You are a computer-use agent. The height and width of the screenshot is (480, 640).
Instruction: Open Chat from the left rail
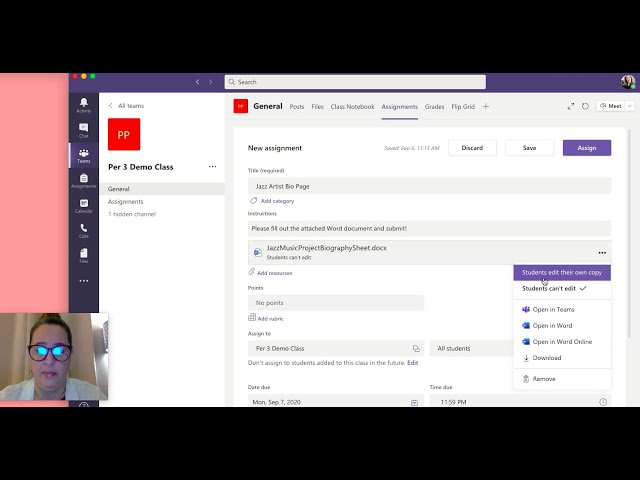click(84, 130)
